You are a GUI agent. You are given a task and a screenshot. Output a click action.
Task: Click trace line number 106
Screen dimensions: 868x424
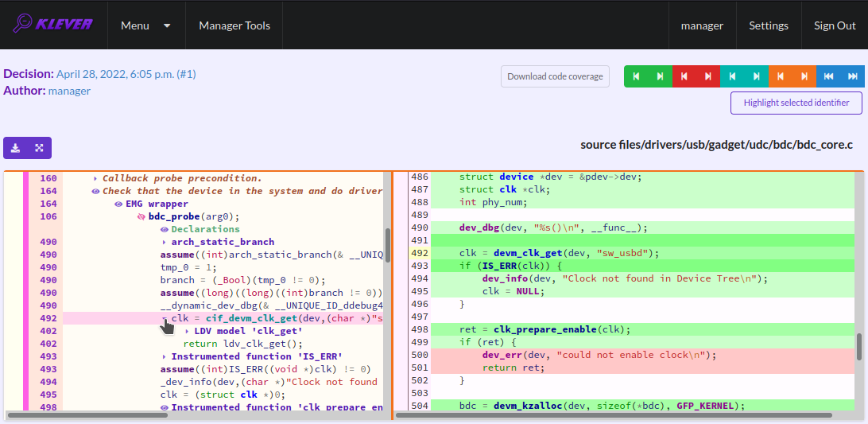[x=48, y=216]
